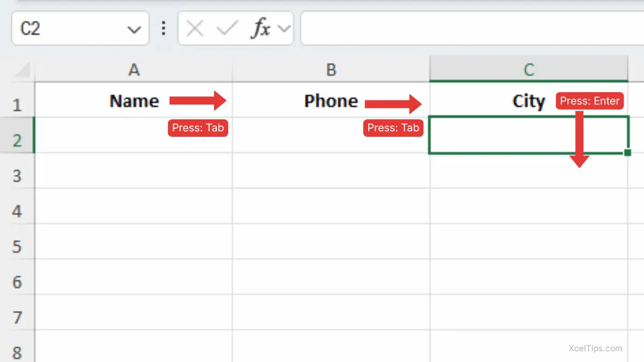Expand the Name Box dropdown arrow
Viewport: 644px width, 362px height.
[134, 29]
